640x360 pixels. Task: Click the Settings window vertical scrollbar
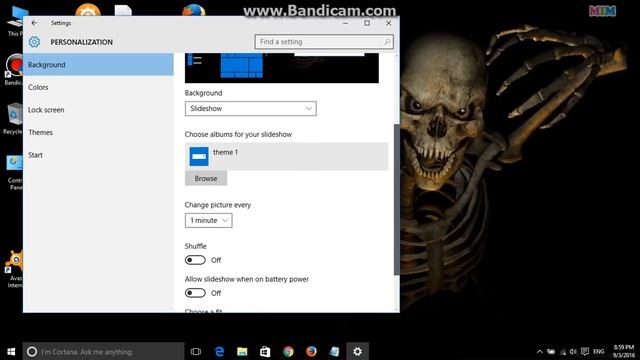tap(396, 200)
